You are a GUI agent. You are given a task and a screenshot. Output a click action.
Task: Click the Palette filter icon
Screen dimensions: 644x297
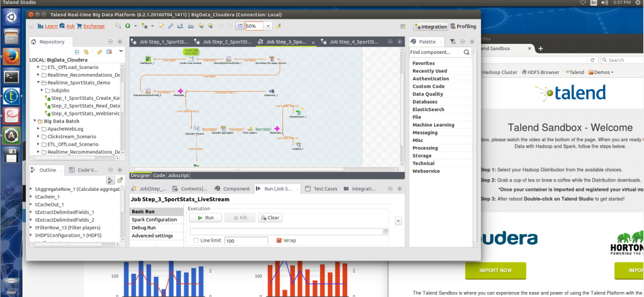pyautogui.click(x=452, y=41)
